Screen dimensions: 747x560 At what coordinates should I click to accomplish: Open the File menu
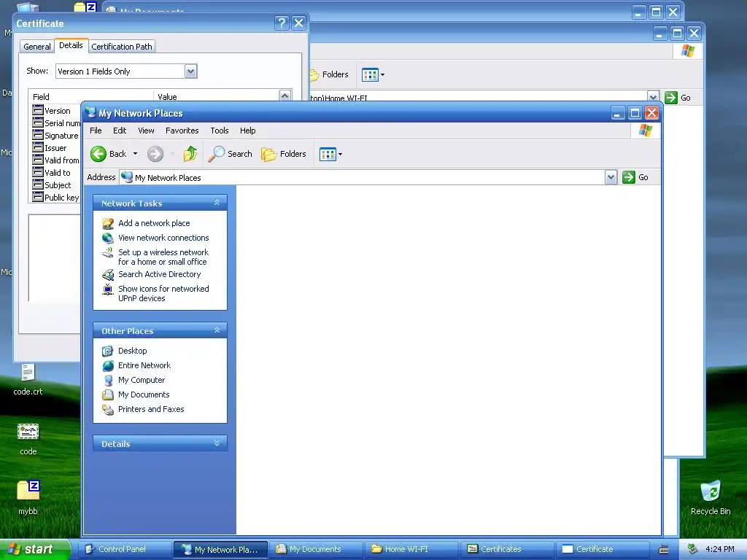[96, 131]
